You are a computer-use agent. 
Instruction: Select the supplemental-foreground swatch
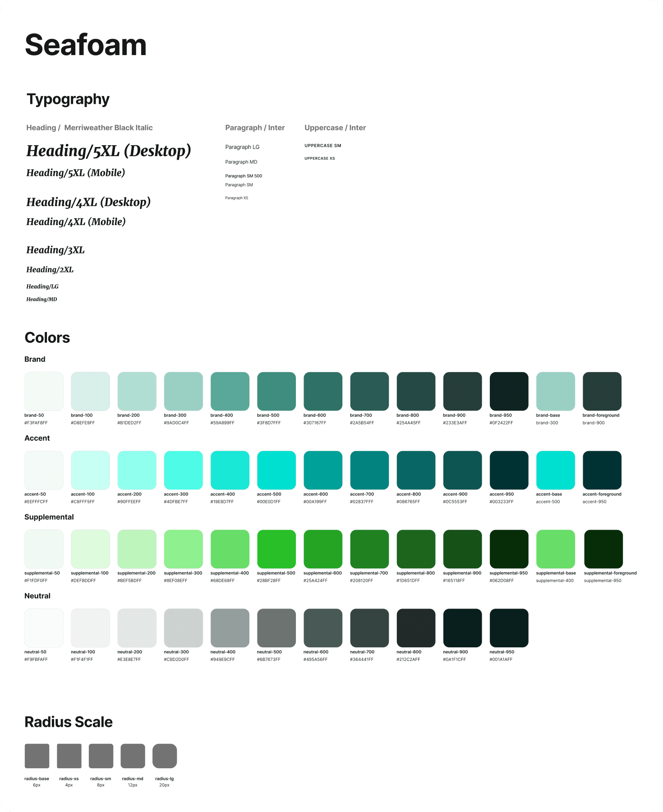point(603,549)
